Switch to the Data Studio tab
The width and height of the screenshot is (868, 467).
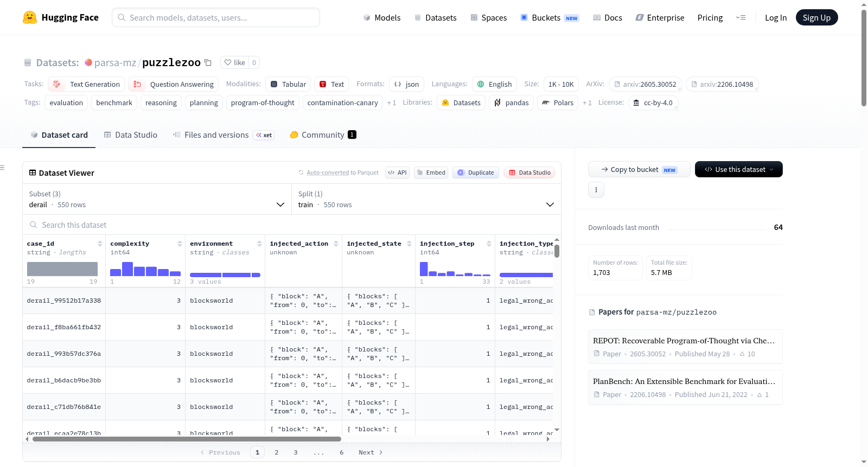click(131, 135)
